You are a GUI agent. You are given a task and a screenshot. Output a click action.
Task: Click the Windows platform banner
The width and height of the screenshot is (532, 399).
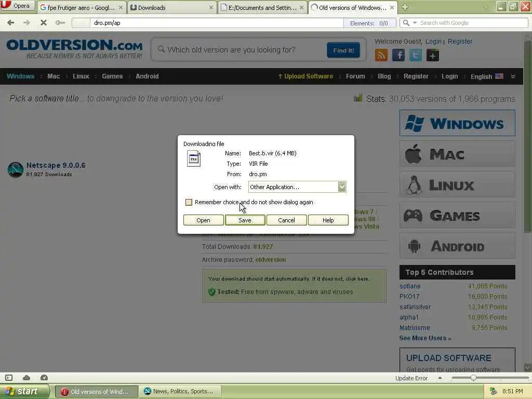457,123
